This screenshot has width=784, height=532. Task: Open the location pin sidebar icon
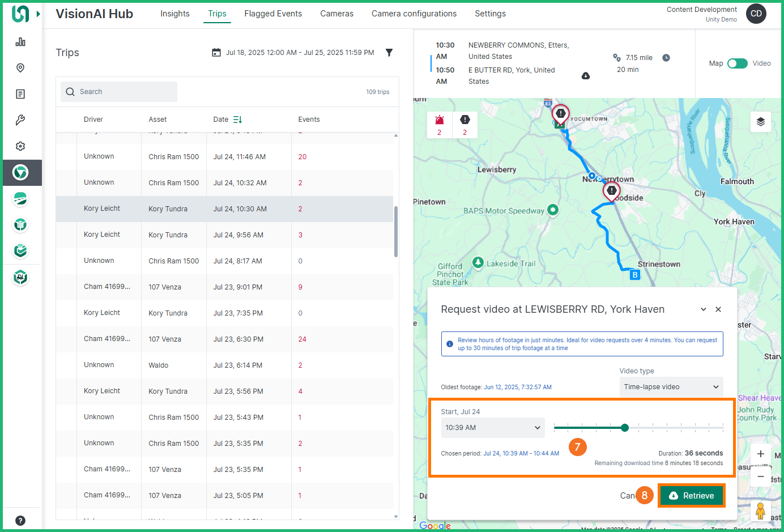click(20, 68)
